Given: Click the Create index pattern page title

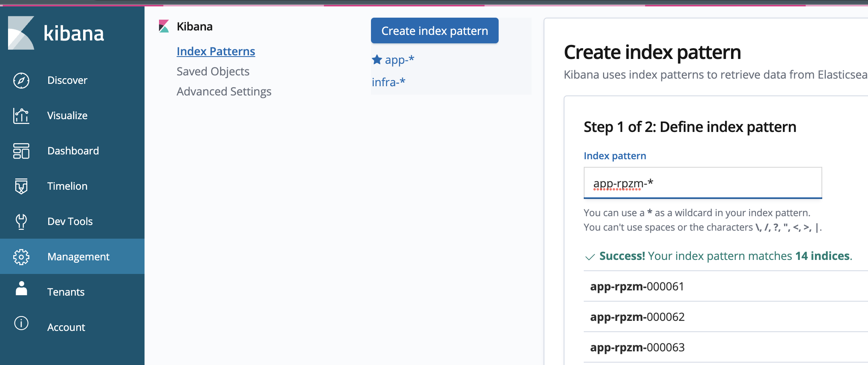Looking at the screenshot, I should [x=652, y=52].
